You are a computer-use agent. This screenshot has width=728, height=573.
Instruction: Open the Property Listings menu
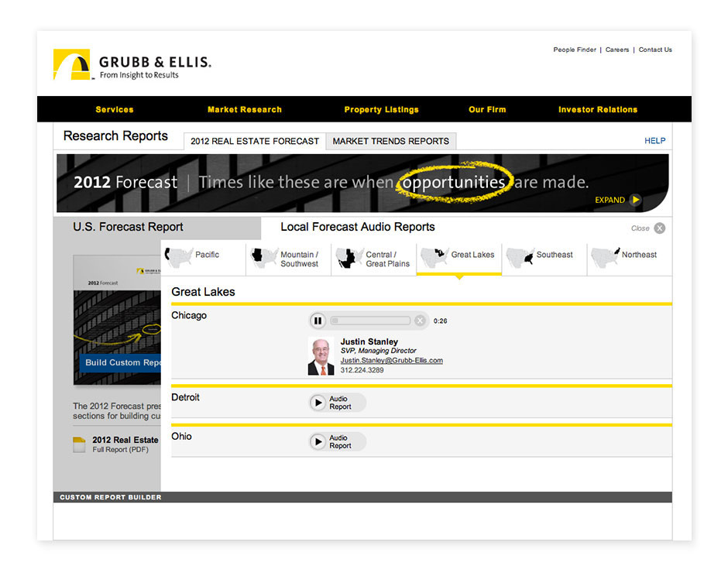[x=381, y=110]
